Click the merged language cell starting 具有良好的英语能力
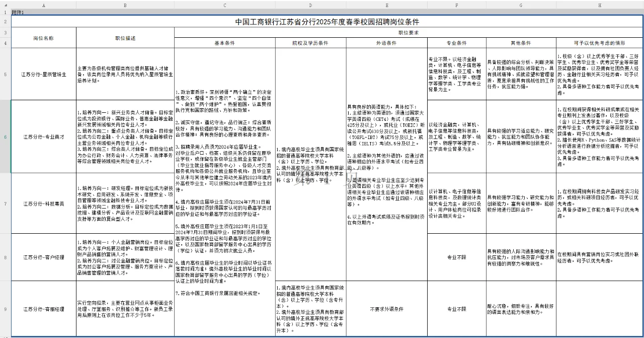Viewport: 644px width, 338px height. click(x=386, y=165)
